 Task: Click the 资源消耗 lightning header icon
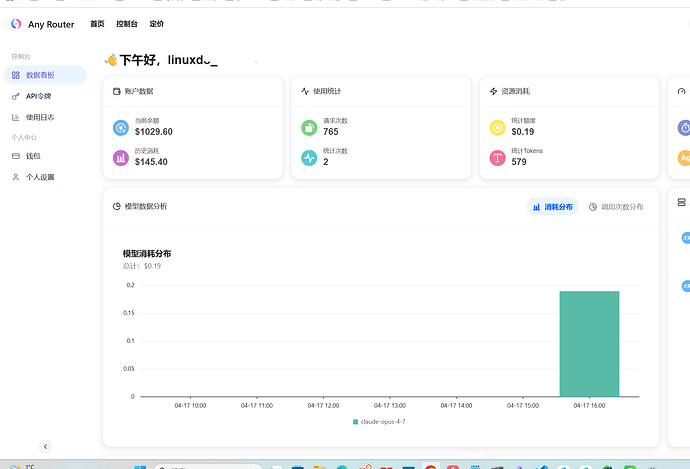(493, 91)
